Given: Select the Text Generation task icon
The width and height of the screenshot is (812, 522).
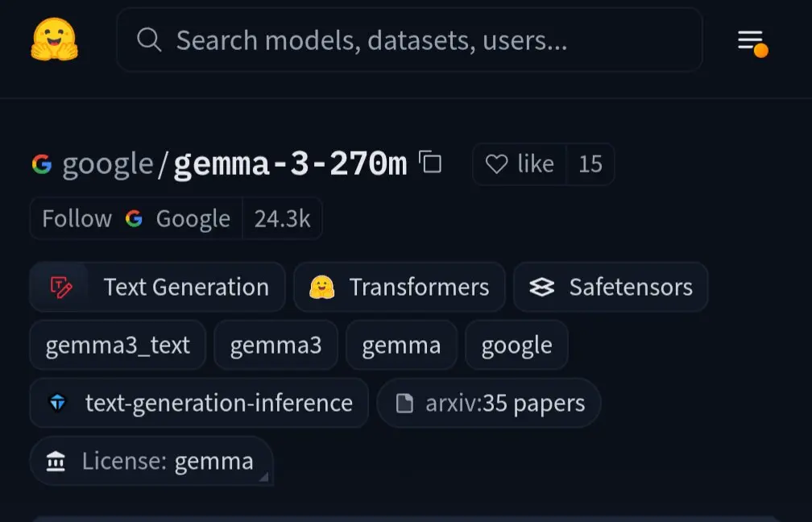Looking at the screenshot, I should [61, 287].
